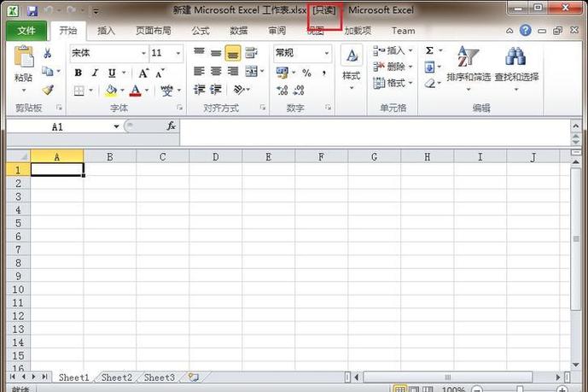Click the fx insert function button

pos(171,126)
